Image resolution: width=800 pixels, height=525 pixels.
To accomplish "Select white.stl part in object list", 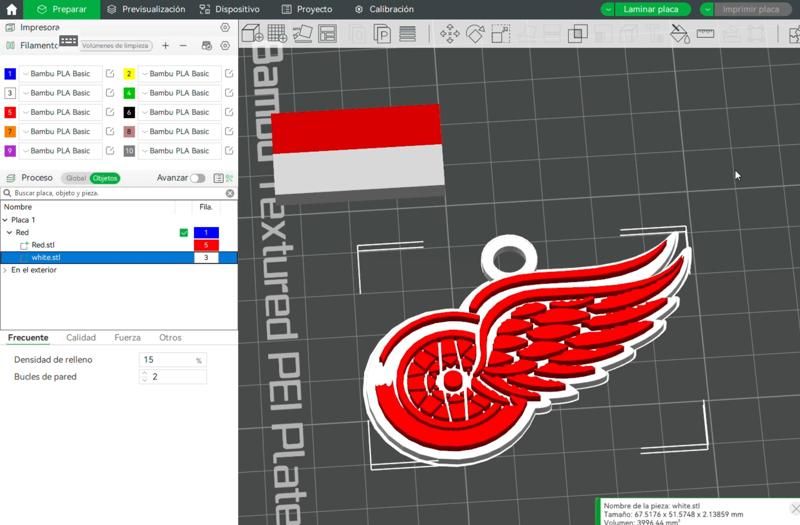I will click(46, 258).
